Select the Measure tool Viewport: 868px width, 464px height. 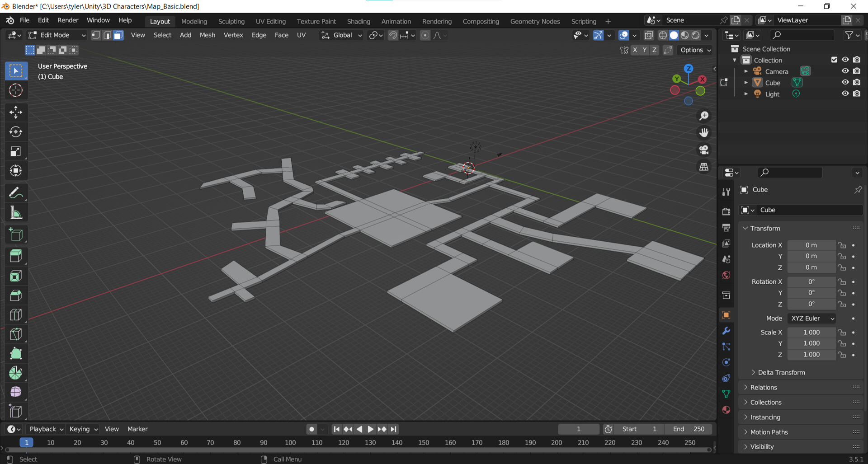click(x=16, y=212)
